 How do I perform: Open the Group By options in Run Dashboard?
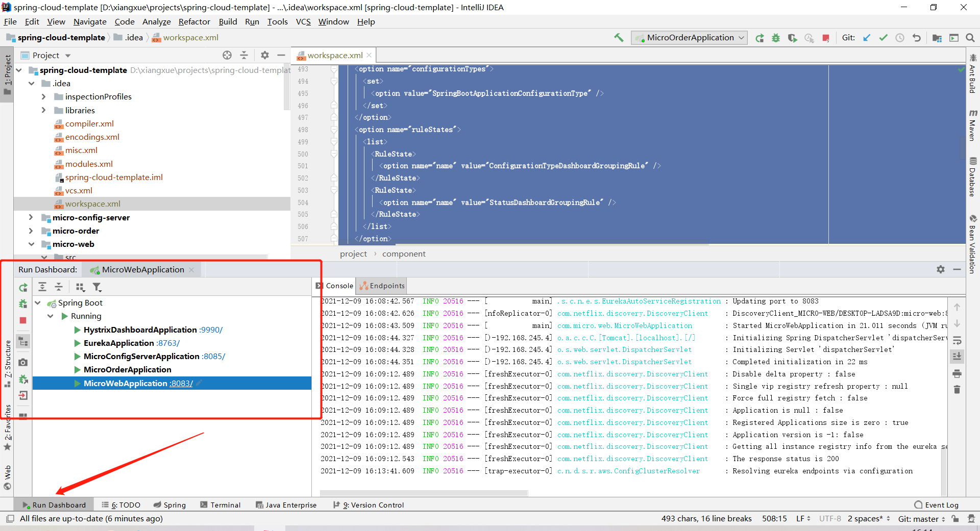[x=80, y=287]
